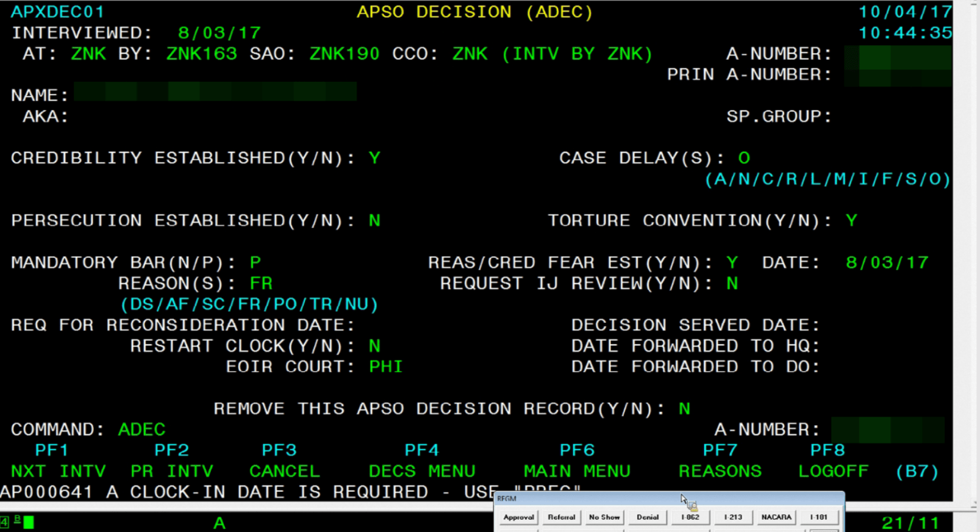Click the SAO value ZNK190
980x532 pixels.
345,54
